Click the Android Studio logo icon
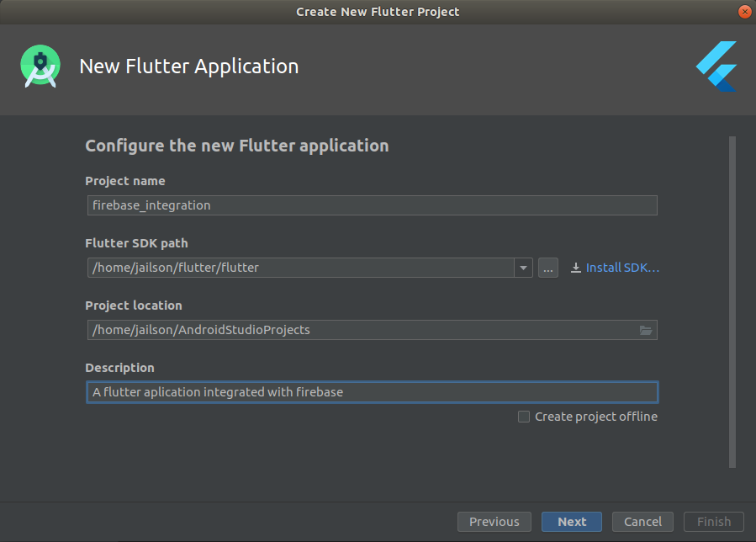This screenshot has height=542, width=756. [40, 66]
